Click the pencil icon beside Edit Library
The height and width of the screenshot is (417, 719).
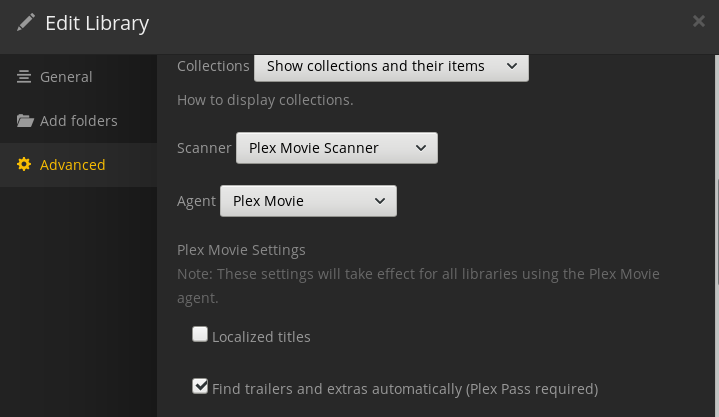[26, 22]
